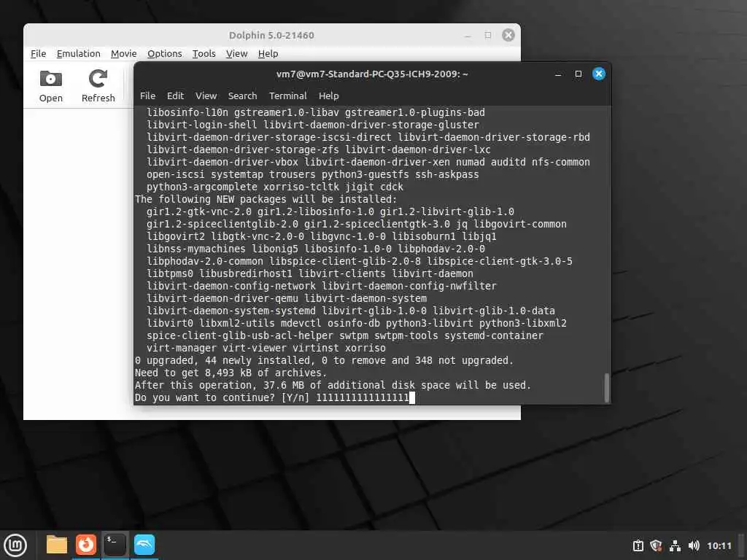Open the terminal Edit menu
Viewport: 747px width, 560px height.
point(175,96)
